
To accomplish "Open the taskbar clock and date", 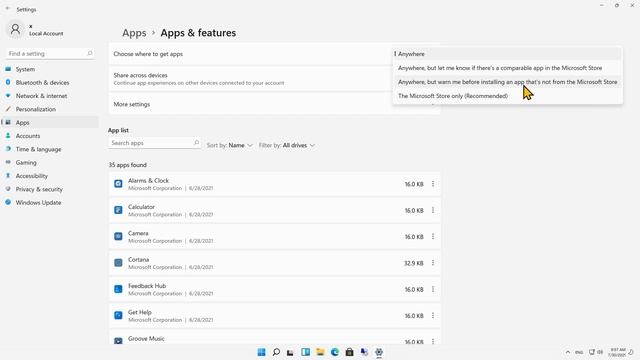I will (617, 352).
